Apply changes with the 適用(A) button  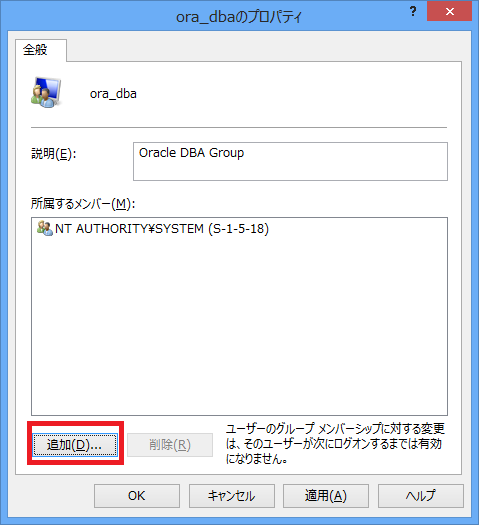click(326, 496)
